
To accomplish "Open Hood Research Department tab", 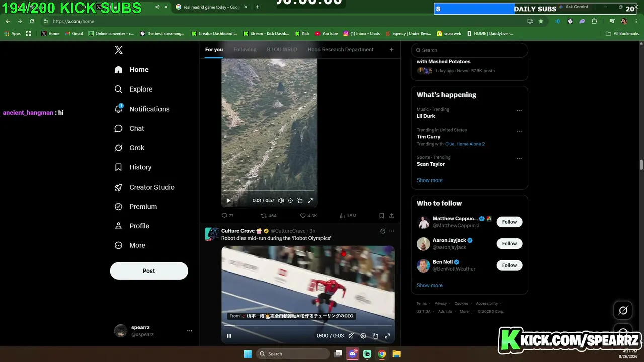I will (x=341, y=50).
